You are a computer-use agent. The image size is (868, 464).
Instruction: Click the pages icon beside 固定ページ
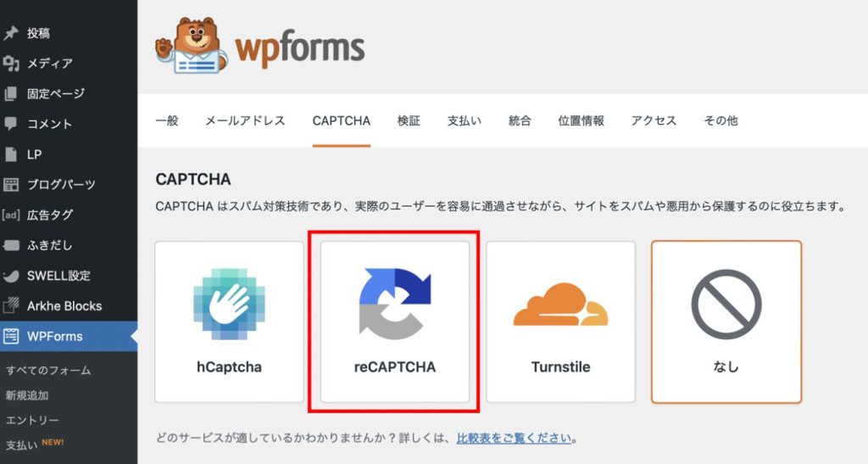11,94
